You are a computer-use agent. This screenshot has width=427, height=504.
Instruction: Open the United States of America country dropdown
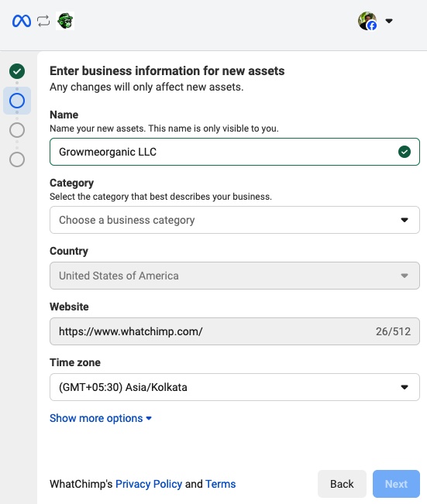tap(235, 276)
